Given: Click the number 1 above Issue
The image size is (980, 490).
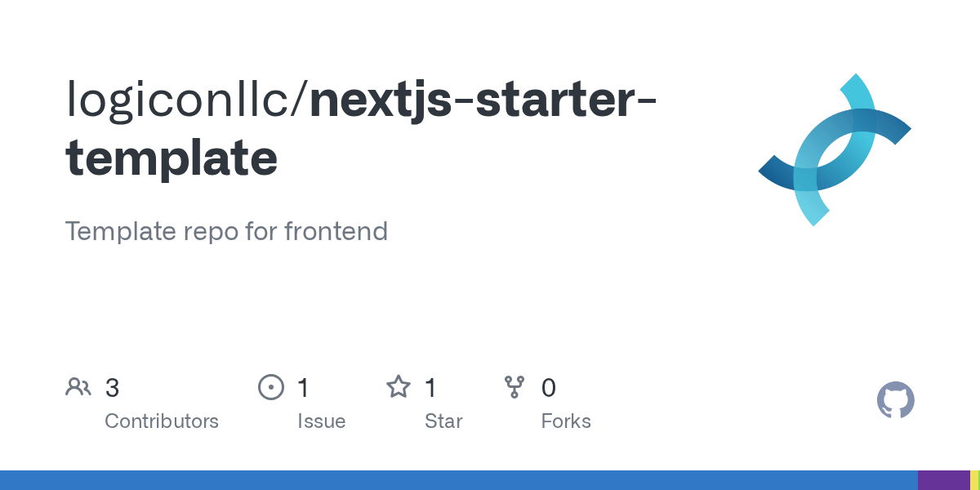Looking at the screenshot, I should click(x=303, y=388).
